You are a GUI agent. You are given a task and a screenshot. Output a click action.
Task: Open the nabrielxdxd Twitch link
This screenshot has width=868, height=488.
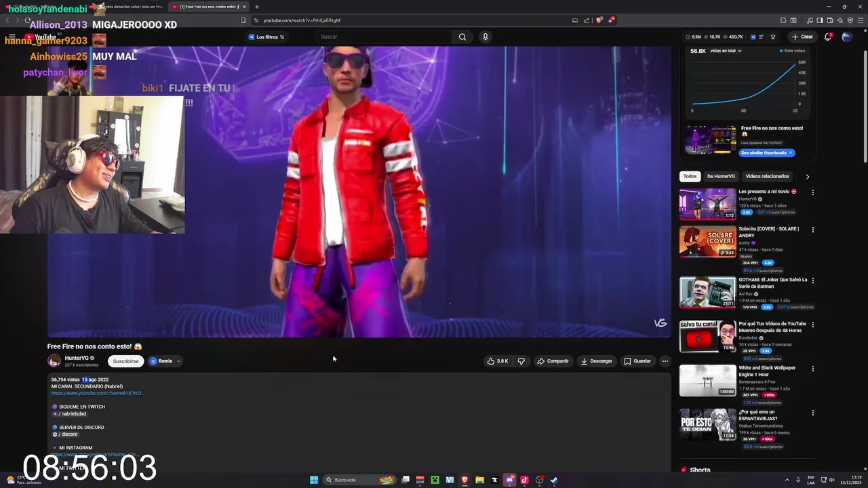point(72,414)
